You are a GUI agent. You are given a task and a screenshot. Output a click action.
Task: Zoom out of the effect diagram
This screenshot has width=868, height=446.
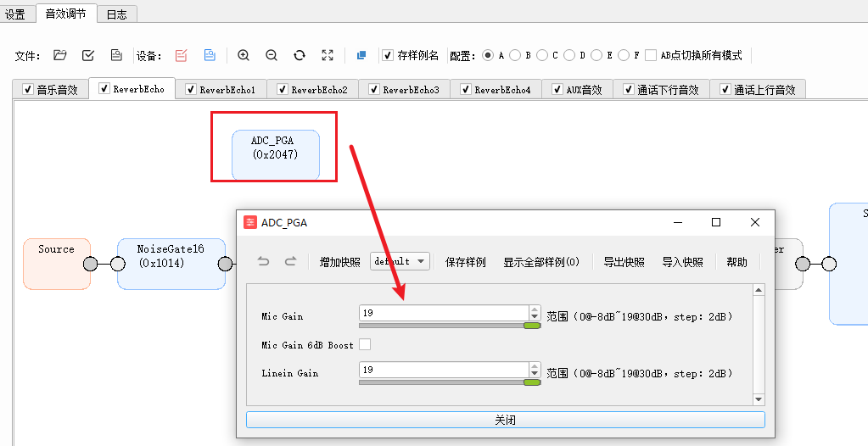point(272,55)
